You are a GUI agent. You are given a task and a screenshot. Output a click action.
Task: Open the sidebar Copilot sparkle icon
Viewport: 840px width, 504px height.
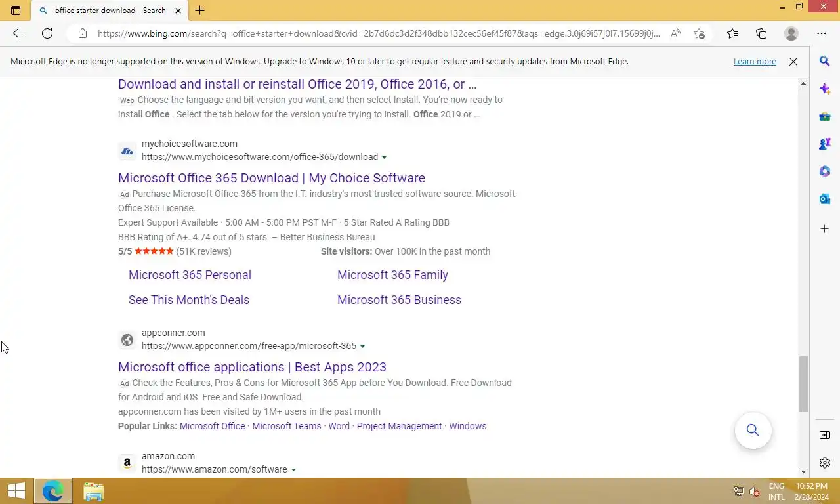[825, 89]
